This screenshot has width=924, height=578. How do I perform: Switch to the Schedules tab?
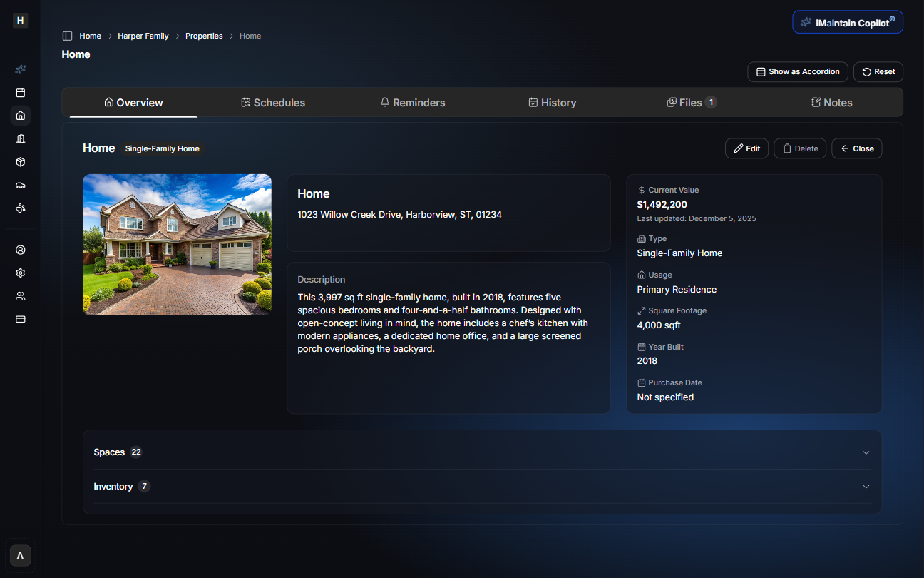pyautogui.click(x=273, y=102)
